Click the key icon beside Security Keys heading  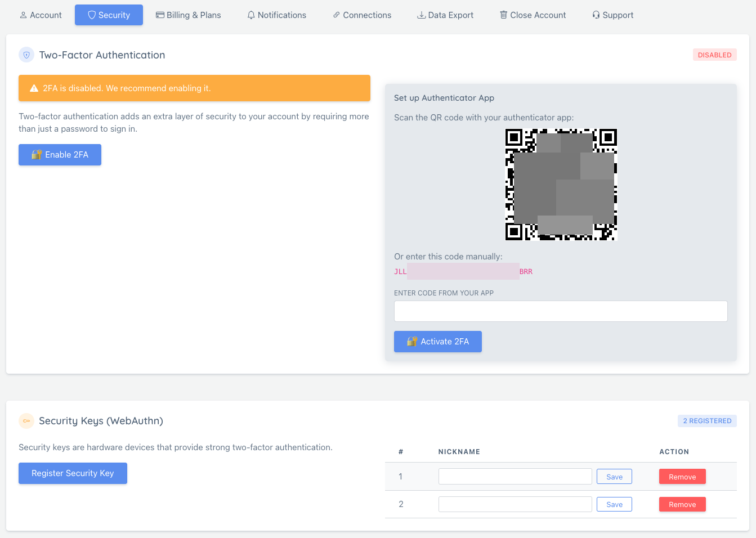click(26, 420)
